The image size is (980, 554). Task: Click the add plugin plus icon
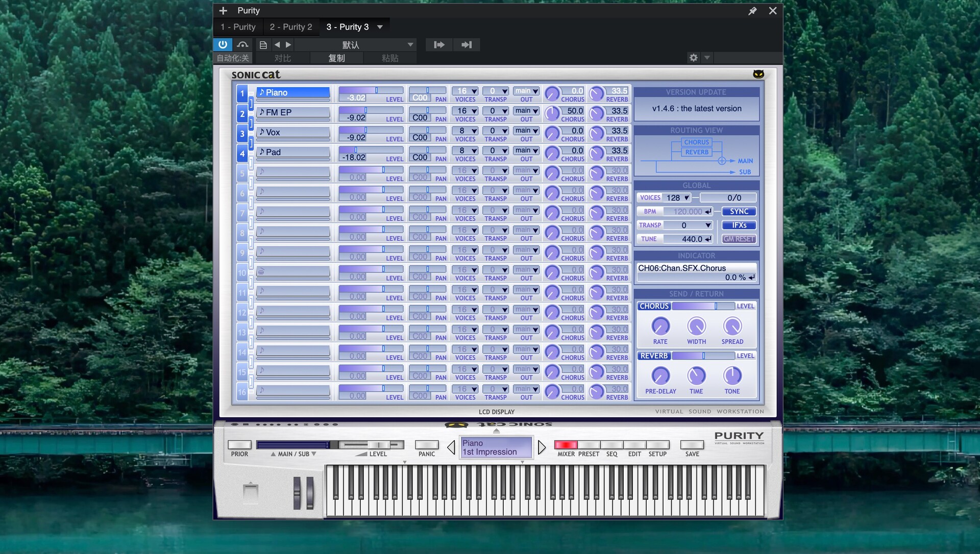coord(223,10)
